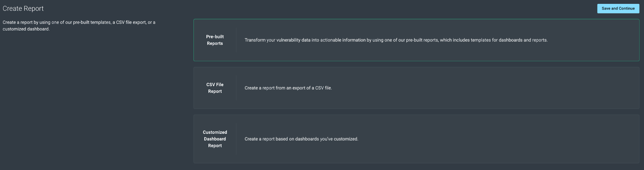Click "Create a report from an export" description
644x170 pixels.
click(x=288, y=88)
